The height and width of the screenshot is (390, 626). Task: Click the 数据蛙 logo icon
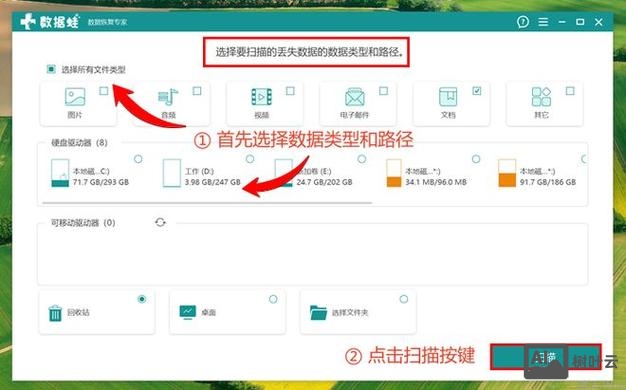click(28, 22)
